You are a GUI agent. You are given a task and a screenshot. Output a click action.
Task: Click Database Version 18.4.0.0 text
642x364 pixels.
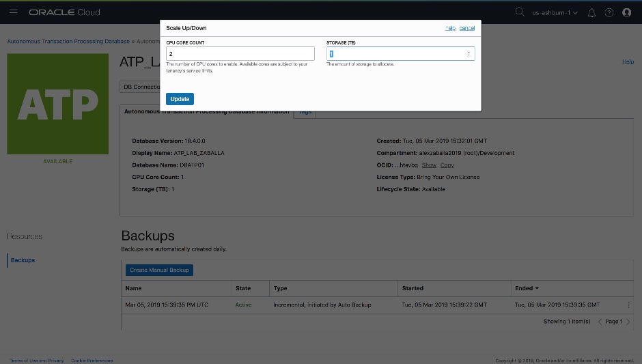point(168,141)
